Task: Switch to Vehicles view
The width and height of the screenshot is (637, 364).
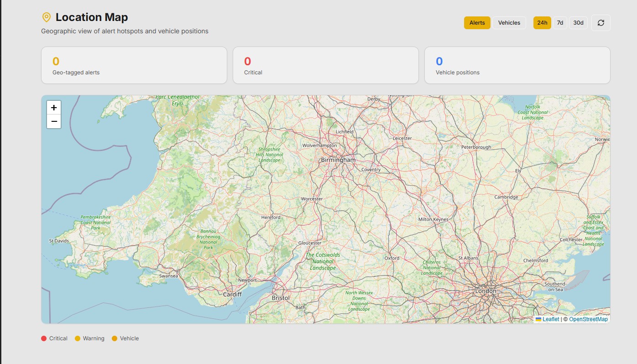Action: pos(509,23)
